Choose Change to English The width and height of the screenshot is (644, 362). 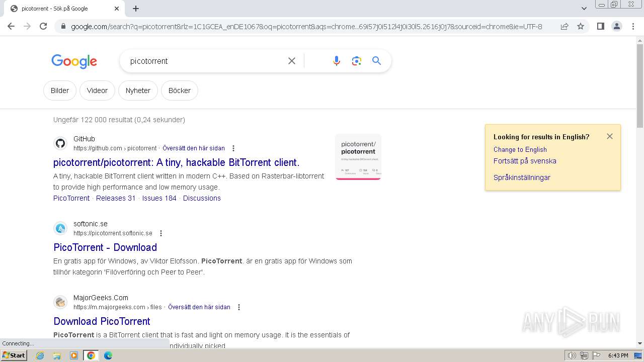coord(520,149)
